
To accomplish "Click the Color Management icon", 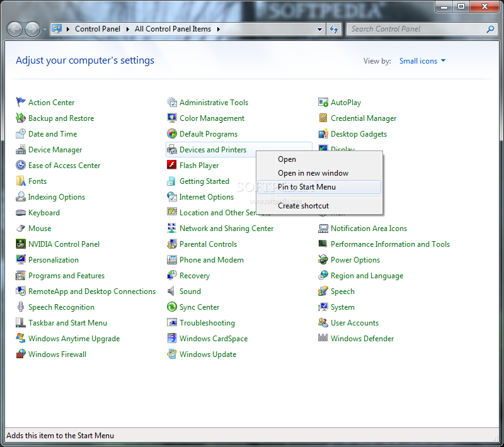I will click(172, 118).
